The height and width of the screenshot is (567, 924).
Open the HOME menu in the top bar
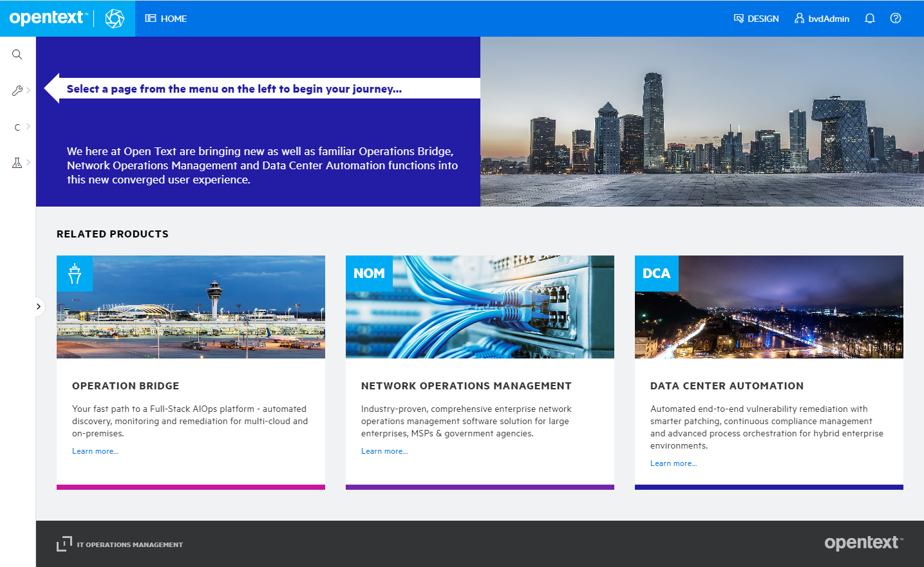coord(165,18)
